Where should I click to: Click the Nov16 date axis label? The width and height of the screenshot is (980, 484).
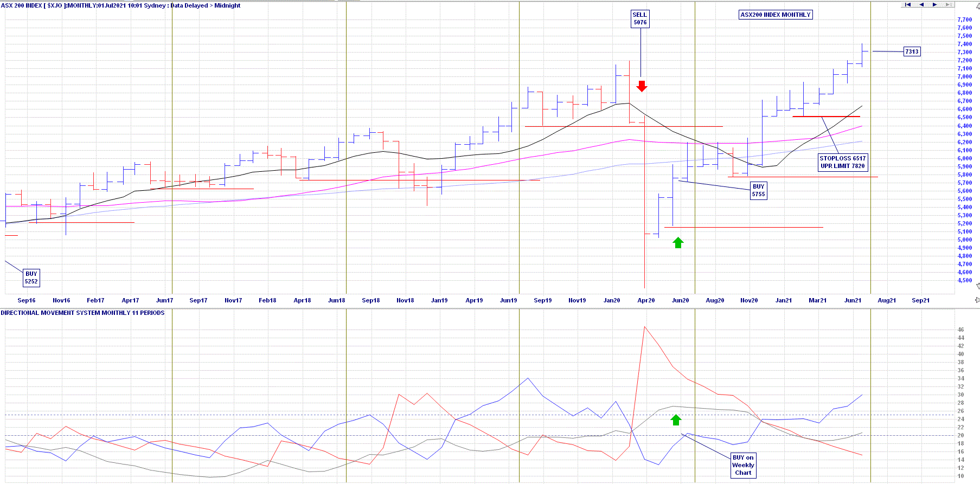[61, 300]
